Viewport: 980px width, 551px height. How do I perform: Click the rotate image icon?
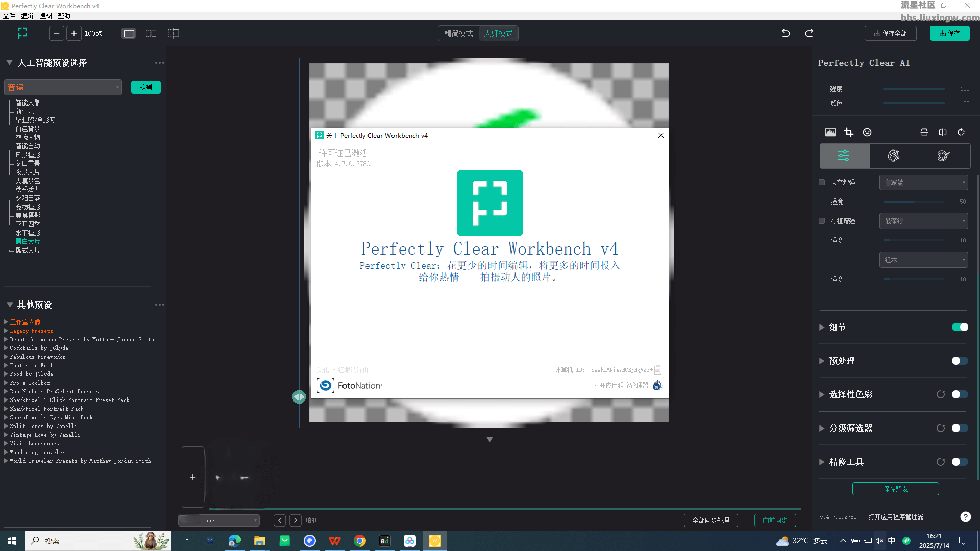click(961, 132)
